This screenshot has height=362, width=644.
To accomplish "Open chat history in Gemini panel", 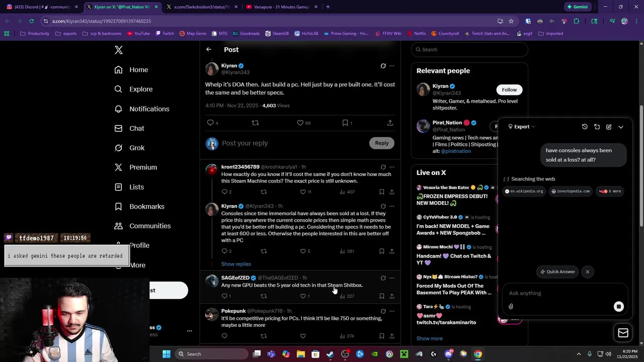I will coord(585,127).
